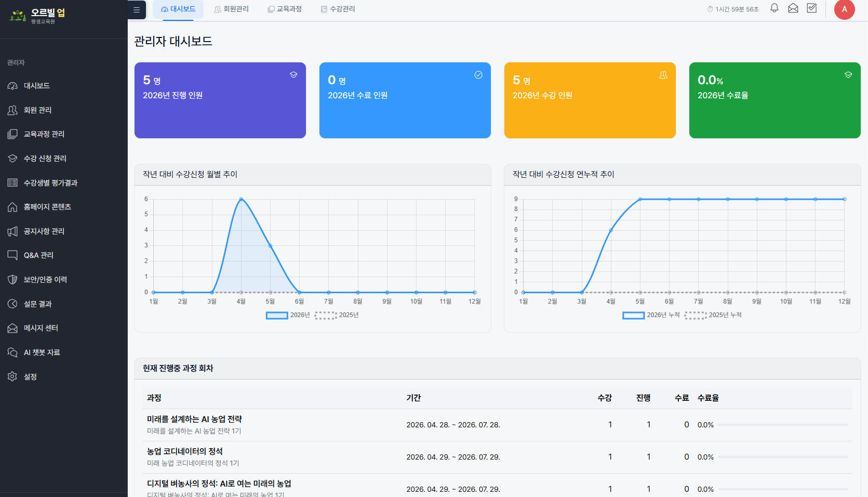Image resolution: width=868 pixels, height=497 pixels.
Task: Open course 농업 코디네이터의 정석
Action: click(185, 451)
